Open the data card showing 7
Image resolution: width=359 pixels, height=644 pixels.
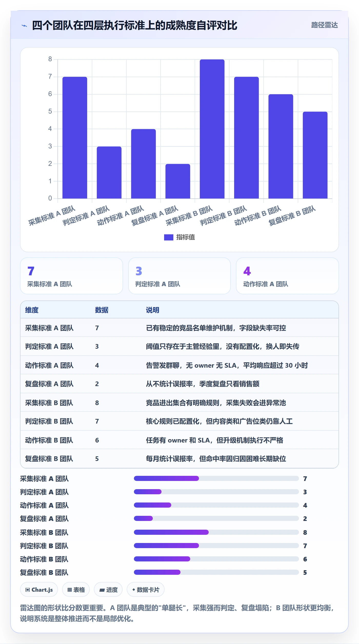72,276
